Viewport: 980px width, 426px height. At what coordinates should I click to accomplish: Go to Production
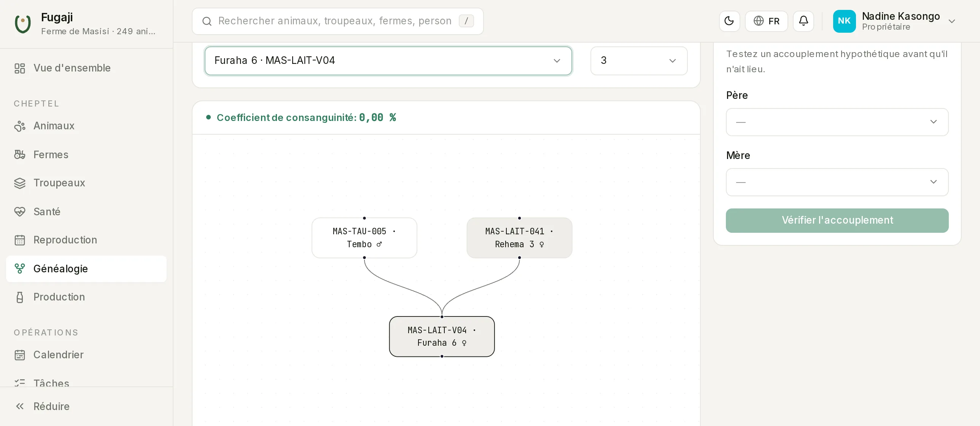tap(86, 297)
